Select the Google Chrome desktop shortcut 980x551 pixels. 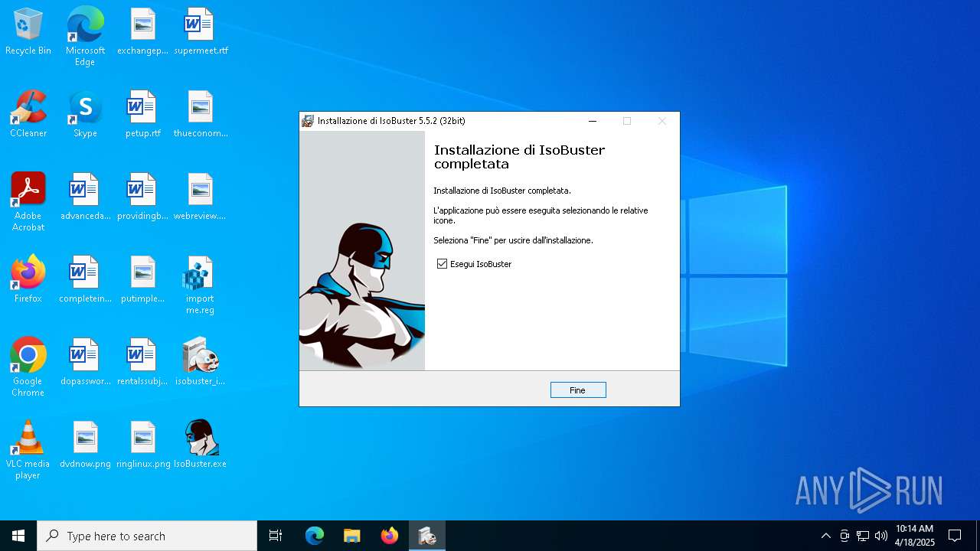[28, 367]
